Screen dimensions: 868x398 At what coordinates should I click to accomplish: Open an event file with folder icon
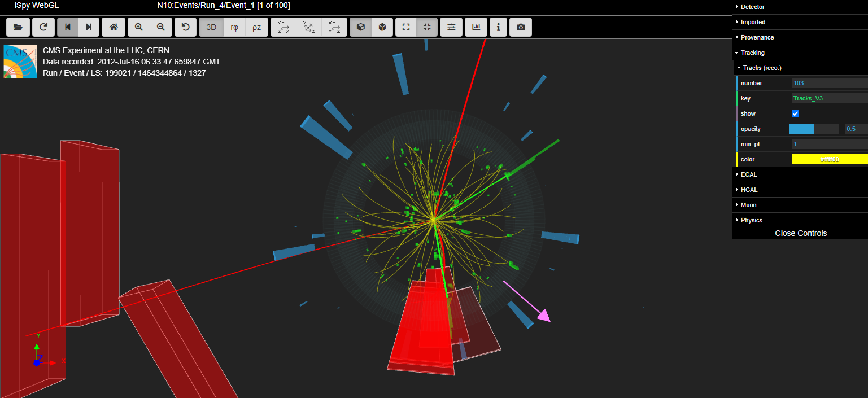[18, 27]
